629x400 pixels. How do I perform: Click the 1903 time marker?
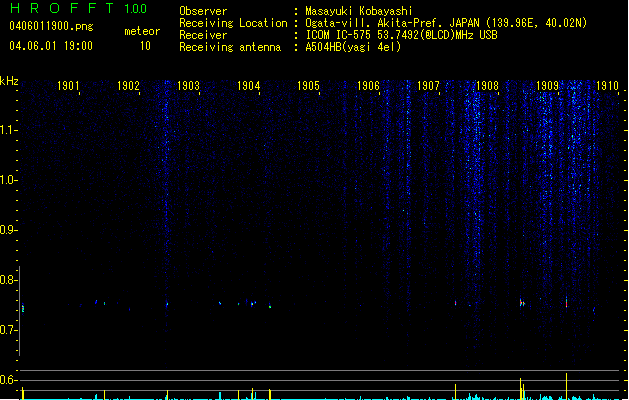coord(188,85)
